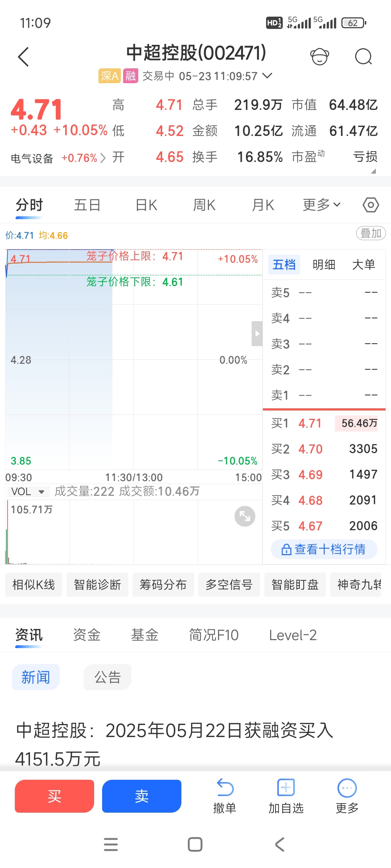The height and width of the screenshot is (868, 391).
Task: Switch to 月K chart tab
Action: 263,205
